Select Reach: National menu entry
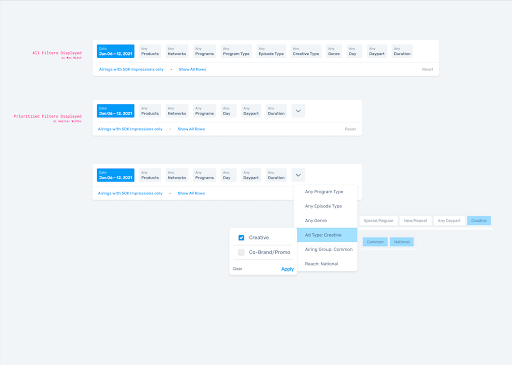 click(x=327, y=264)
